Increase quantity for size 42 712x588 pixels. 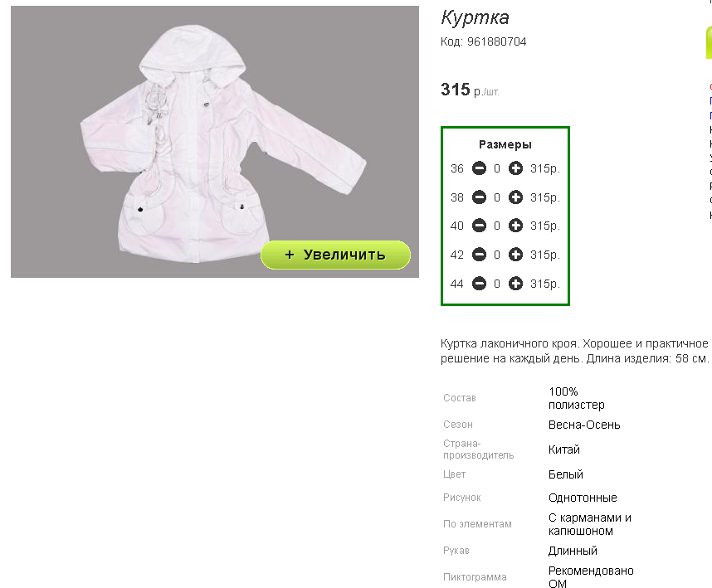coord(515,255)
